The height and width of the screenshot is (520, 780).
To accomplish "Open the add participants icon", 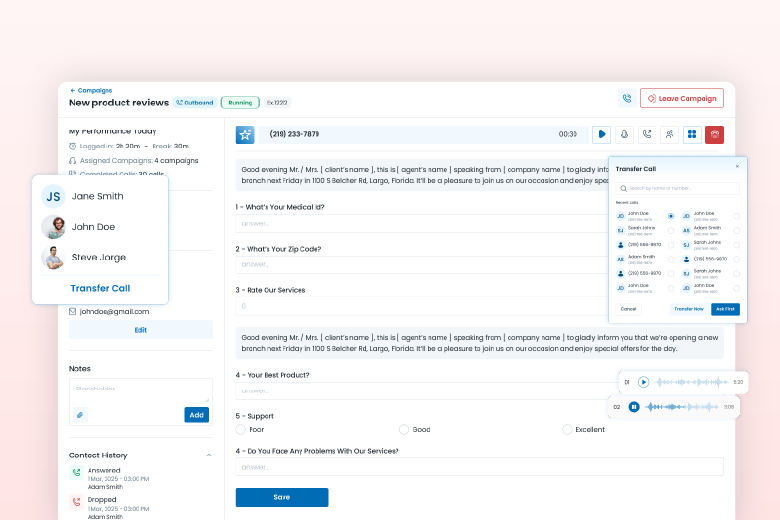I will [x=669, y=134].
